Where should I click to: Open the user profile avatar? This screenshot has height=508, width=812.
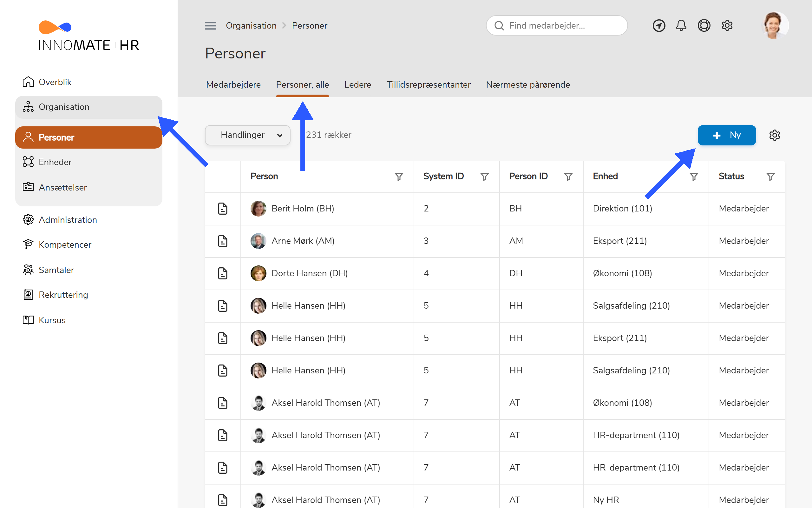pyautogui.click(x=775, y=25)
